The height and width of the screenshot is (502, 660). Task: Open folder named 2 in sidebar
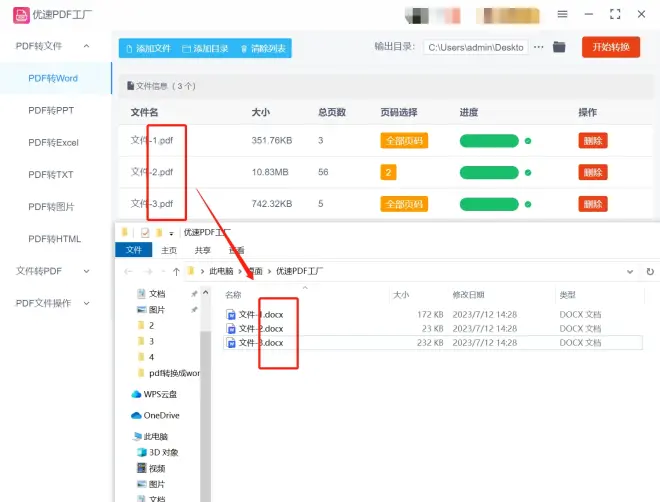pyautogui.click(x=146, y=325)
